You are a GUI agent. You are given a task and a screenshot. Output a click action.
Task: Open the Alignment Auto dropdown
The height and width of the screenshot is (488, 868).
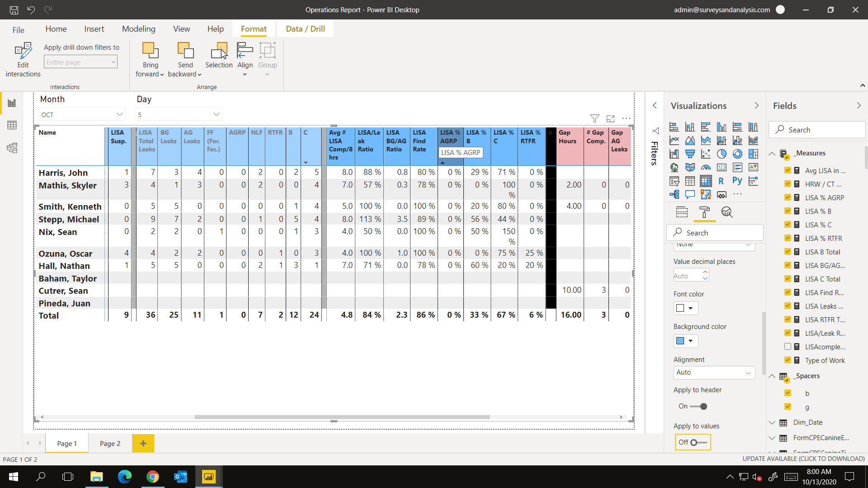point(714,372)
